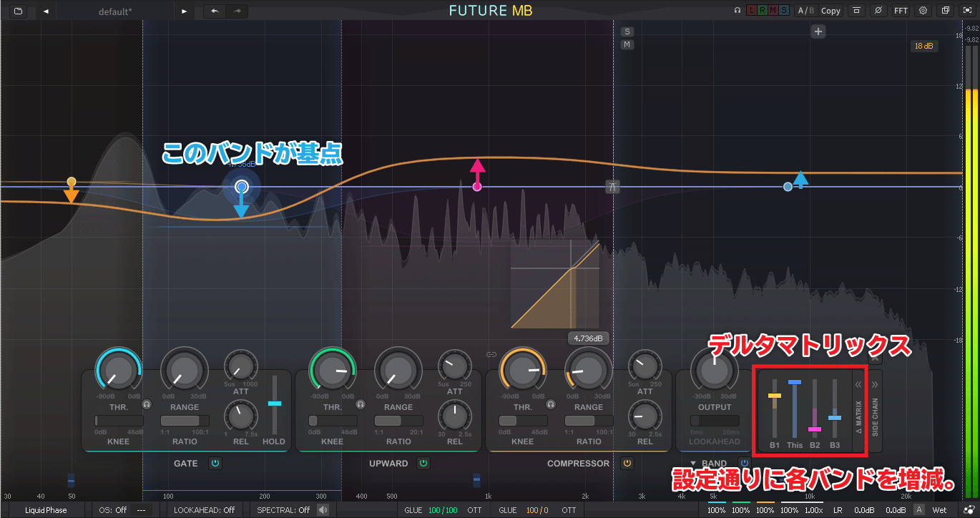Screen dimensions: 980x518
Task: Open the settings gear in the top bar
Action: click(x=923, y=11)
